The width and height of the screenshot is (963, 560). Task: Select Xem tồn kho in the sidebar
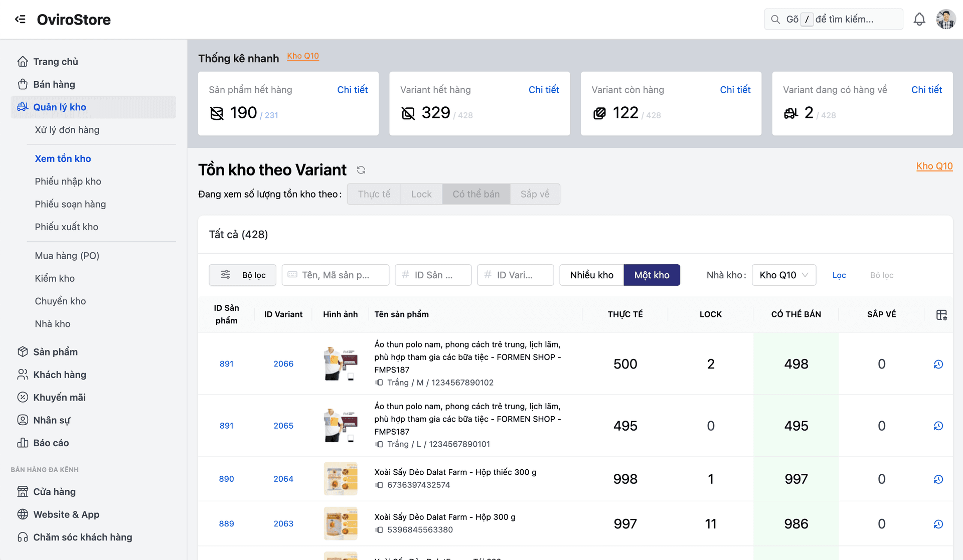pyautogui.click(x=63, y=158)
